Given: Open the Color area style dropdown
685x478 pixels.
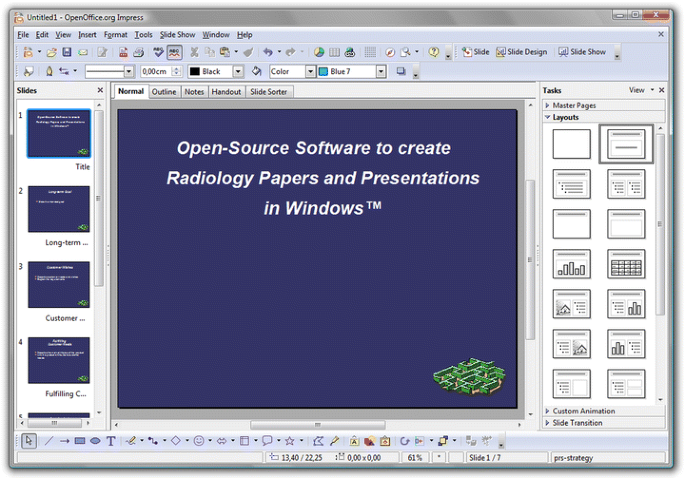Looking at the screenshot, I should (x=310, y=71).
